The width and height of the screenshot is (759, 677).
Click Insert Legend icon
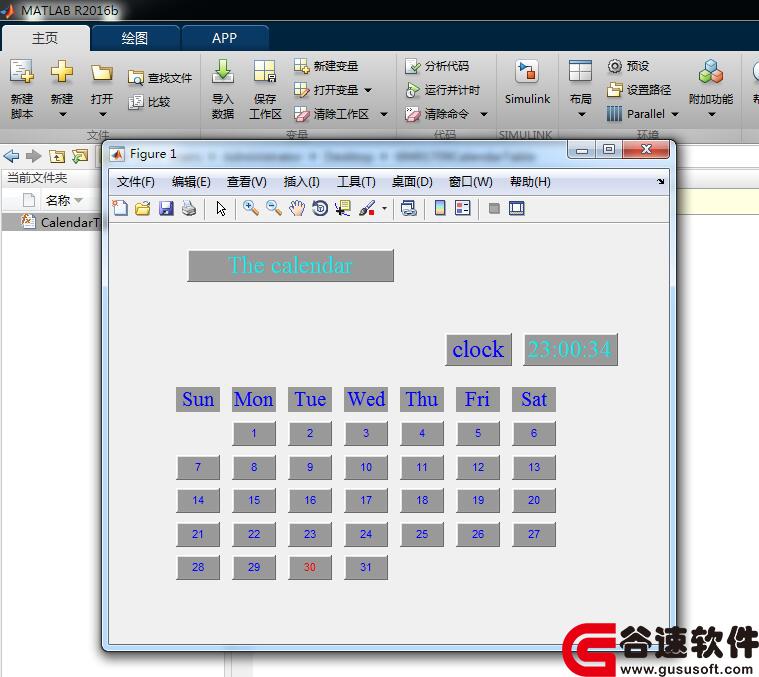(463, 208)
